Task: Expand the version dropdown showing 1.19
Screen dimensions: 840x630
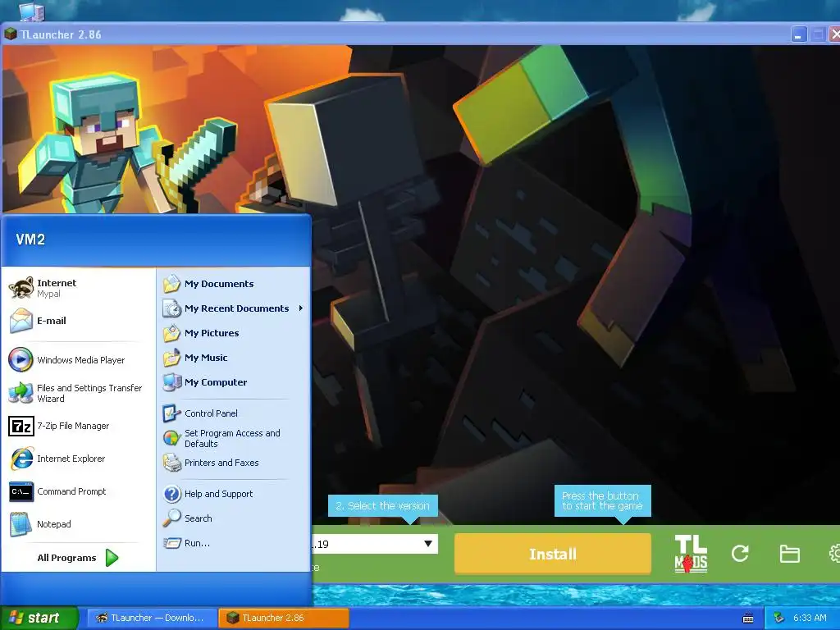Action: click(427, 544)
